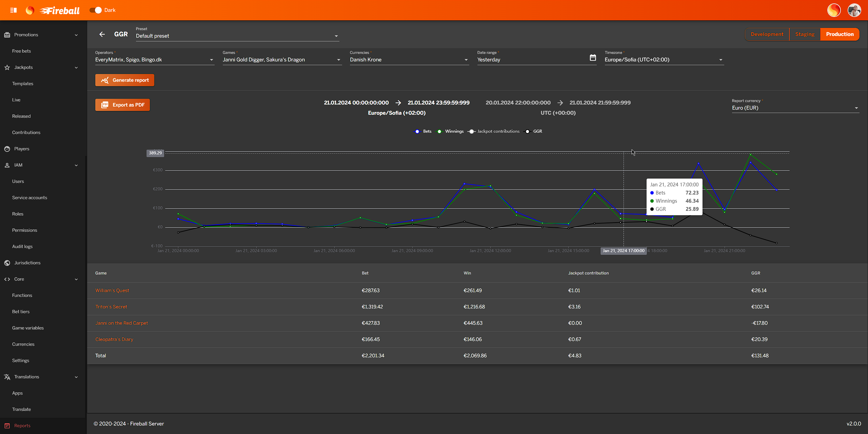868x434 pixels.
Task: Collapse the Jackpots sidebar section
Action: (x=76, y=68)
